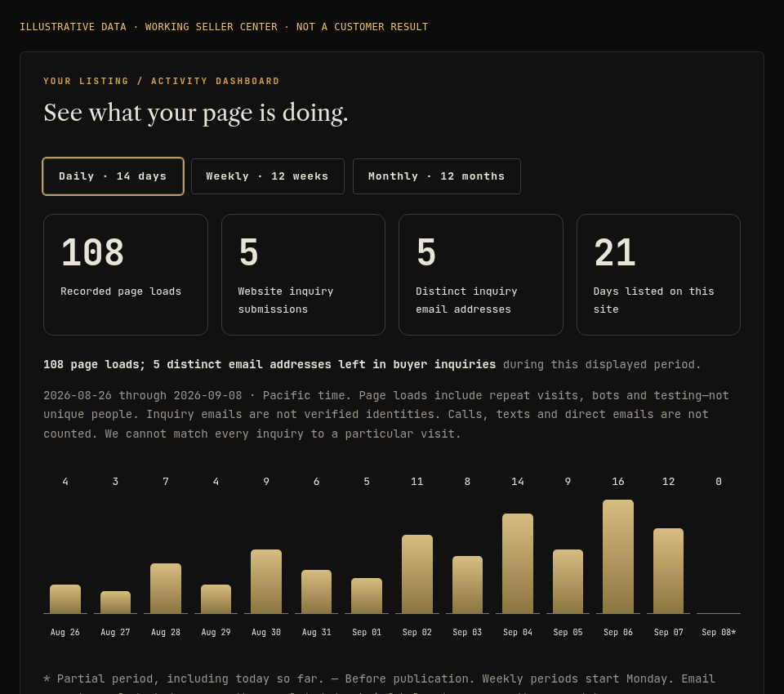Click the Sep 02 bar

click(x=417, y=574)
